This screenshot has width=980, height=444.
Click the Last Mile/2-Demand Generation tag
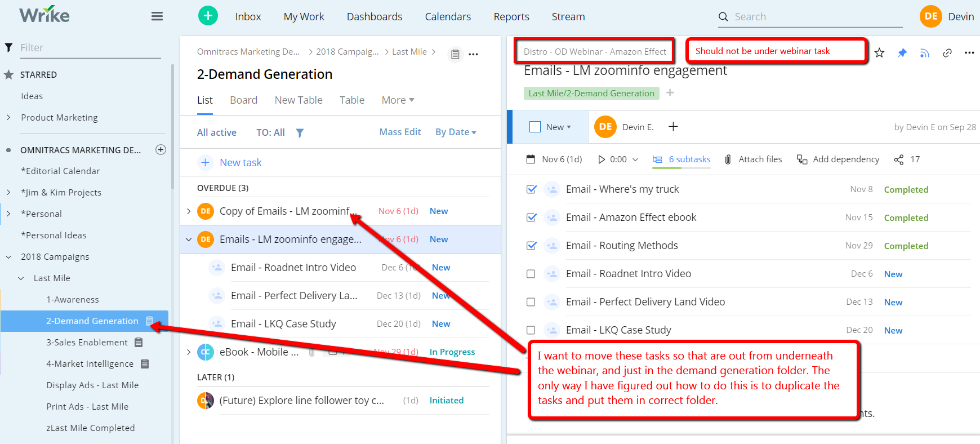[x=591, y=93]
